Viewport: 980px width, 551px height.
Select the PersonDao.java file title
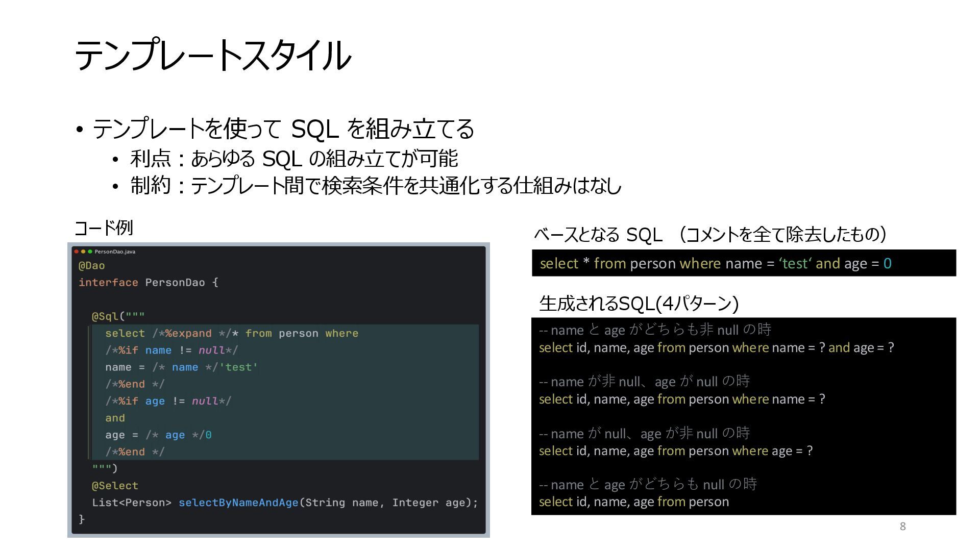[115, 252]
